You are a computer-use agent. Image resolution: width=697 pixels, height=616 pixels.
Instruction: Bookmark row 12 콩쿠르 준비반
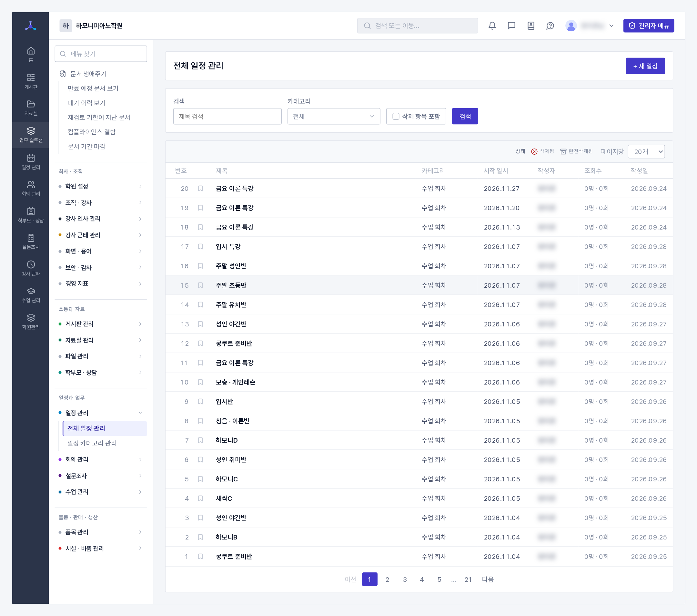[200, 343]
